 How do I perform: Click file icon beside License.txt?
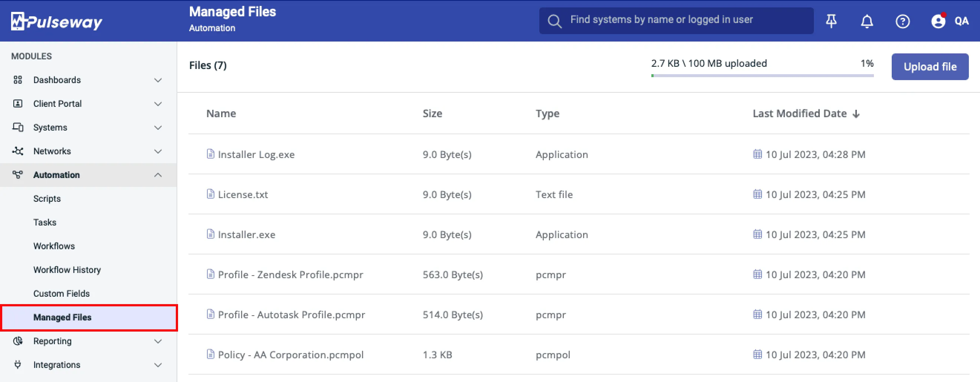pyautogui.click(x=210, y=194)
